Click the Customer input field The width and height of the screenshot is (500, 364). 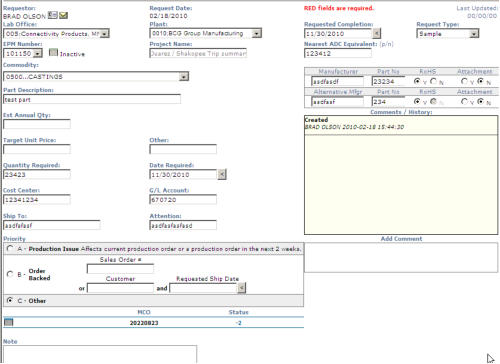(120, 288)
